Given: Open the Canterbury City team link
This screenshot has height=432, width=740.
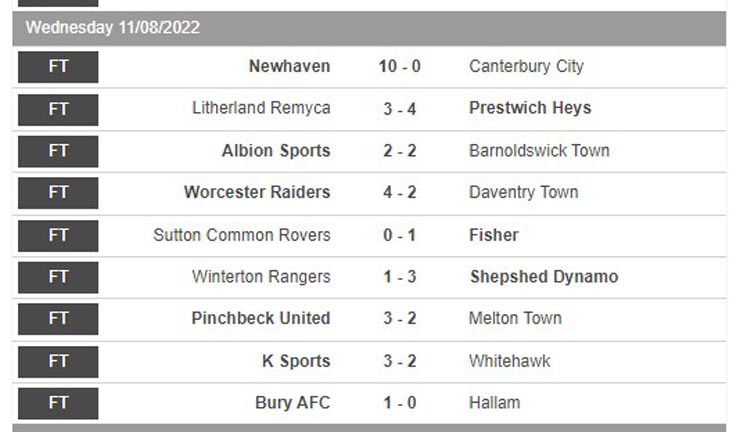Looking at the screenshot, I should pyautogui.click(x=526, y=67).
